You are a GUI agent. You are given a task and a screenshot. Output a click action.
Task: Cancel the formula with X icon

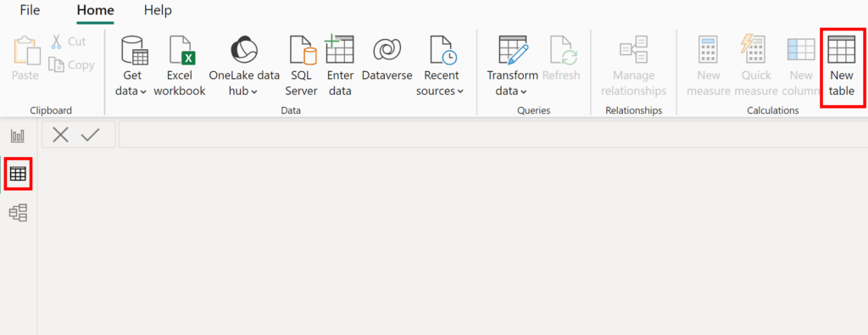coord(60,135)
